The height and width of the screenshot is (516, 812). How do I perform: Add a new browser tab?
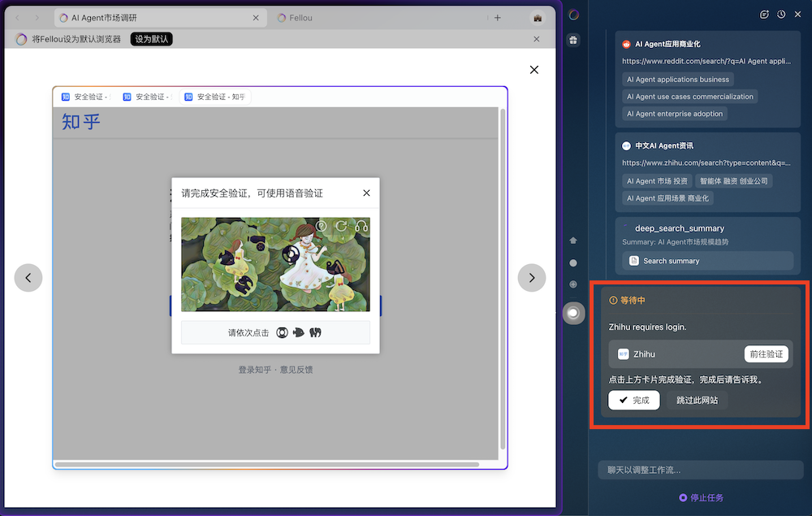tap(498, 18)
